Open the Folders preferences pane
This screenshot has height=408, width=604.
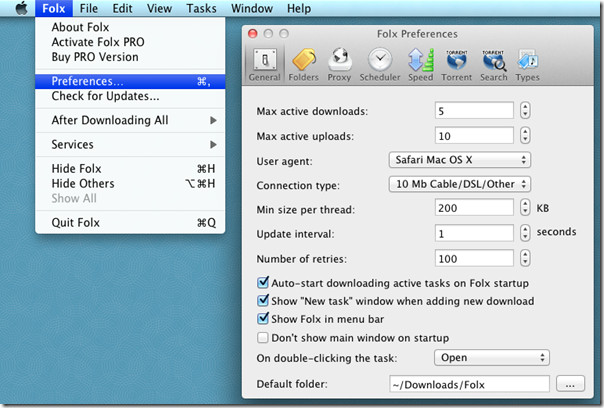click(304, 65)
